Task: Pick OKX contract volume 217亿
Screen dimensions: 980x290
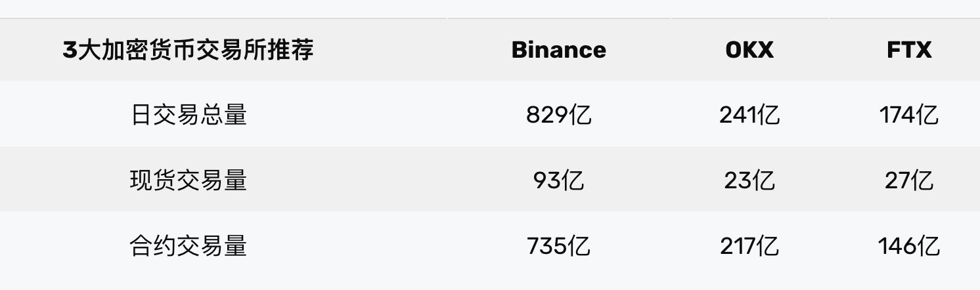Action: coord(749,246)
